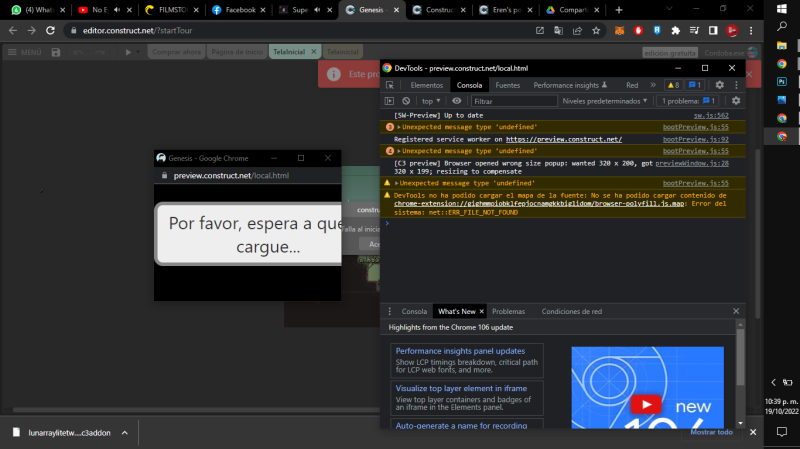Expand second 'Unexpected message type' warning group
This screenshot has width=800, height=449.
[399, 151]
